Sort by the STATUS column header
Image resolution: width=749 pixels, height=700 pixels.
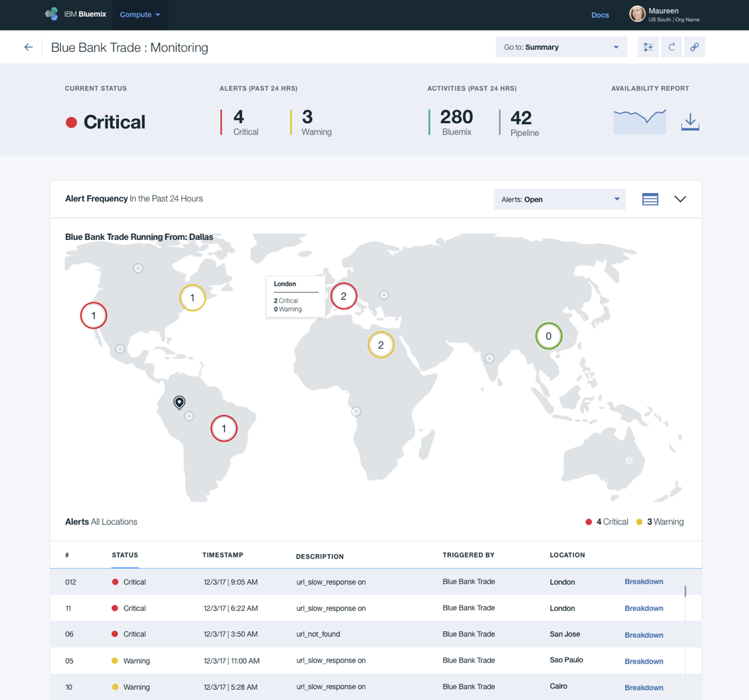tap(125, 555)
